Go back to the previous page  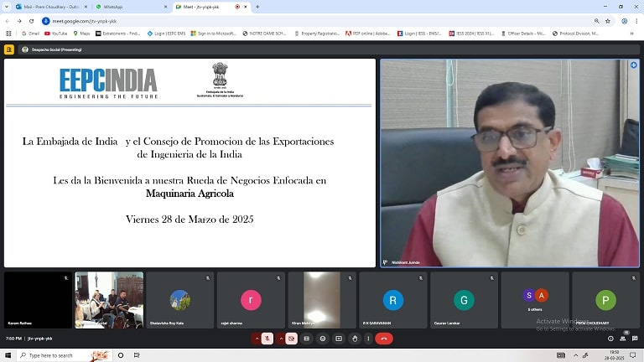(8, 21)
